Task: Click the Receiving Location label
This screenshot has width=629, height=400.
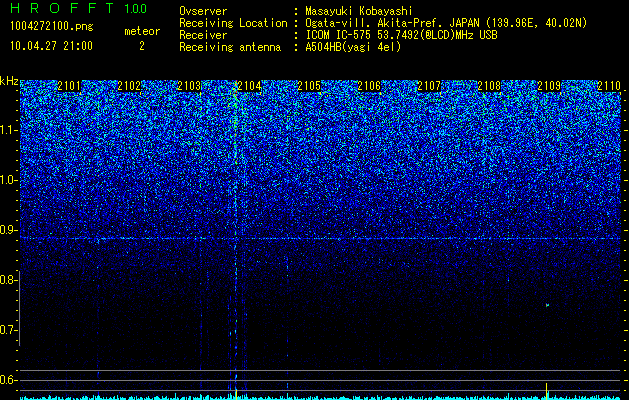Action: point(233,23)
